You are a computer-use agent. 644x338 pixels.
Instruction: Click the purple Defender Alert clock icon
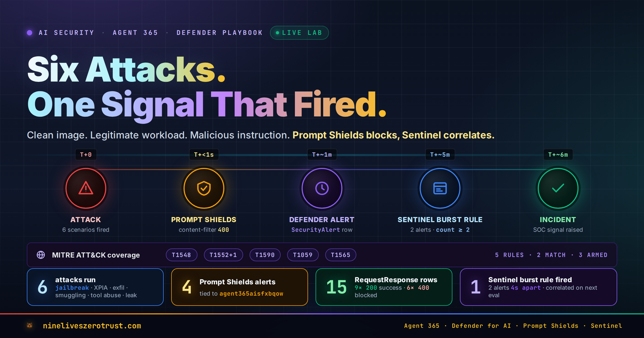click(322, 188)
